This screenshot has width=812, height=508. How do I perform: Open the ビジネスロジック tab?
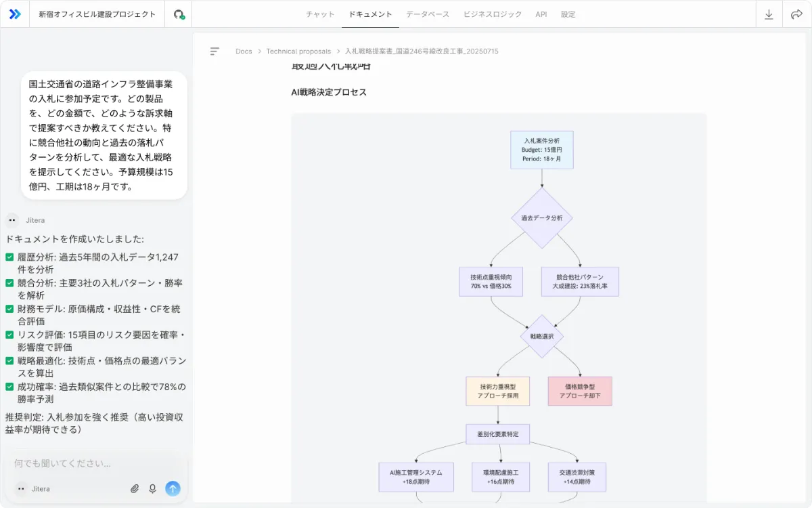coord(493,14)
